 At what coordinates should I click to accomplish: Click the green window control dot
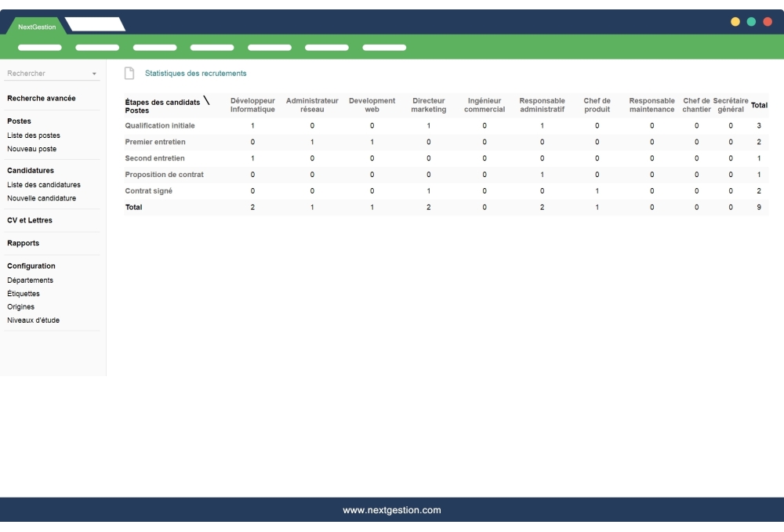click(x=750, y=23)
